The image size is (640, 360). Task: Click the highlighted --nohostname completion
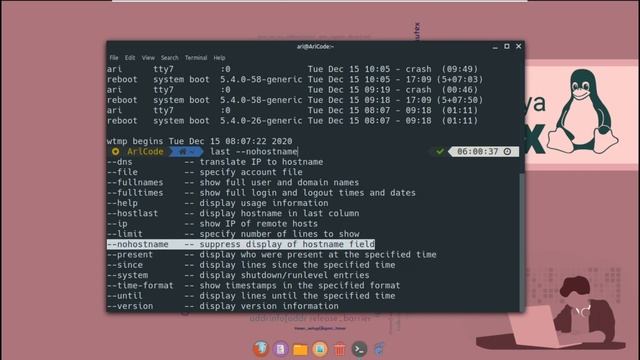coord(241,244)
